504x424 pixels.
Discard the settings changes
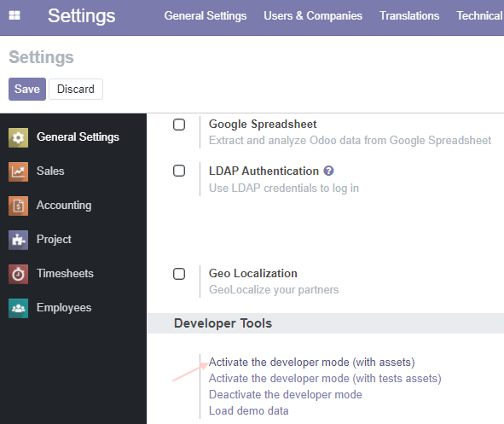click(76, 89)
